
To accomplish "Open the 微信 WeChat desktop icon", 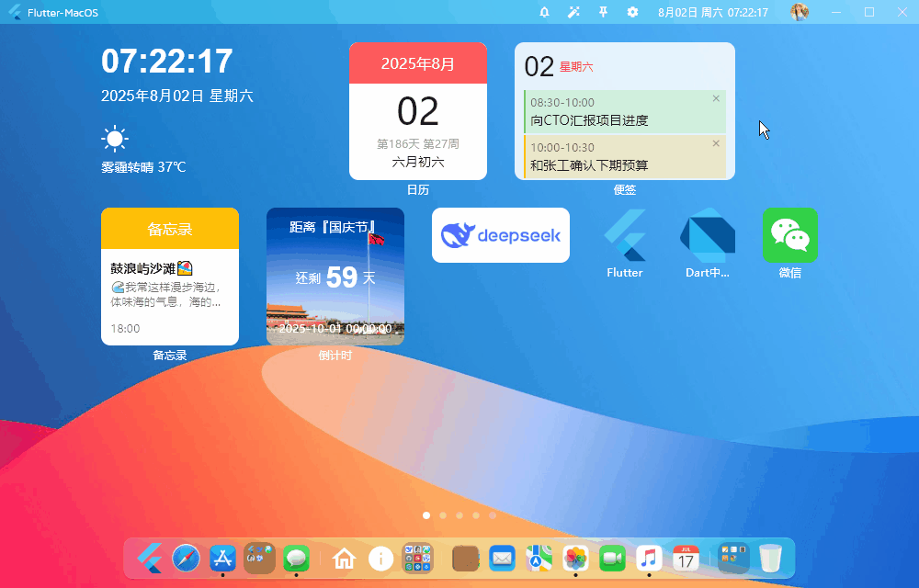I will coord(789,235).
